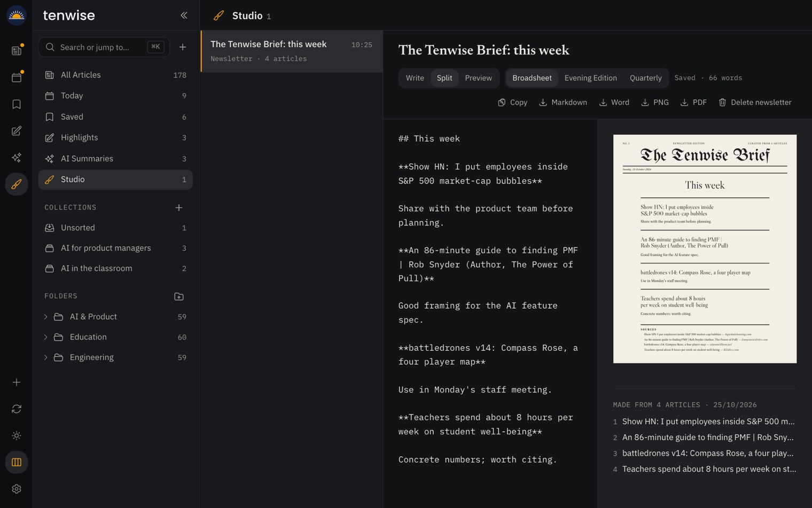Viewport: 812px width, 508px height.
Task: Expand the AI & Product folder
Action: coord(46,317)
